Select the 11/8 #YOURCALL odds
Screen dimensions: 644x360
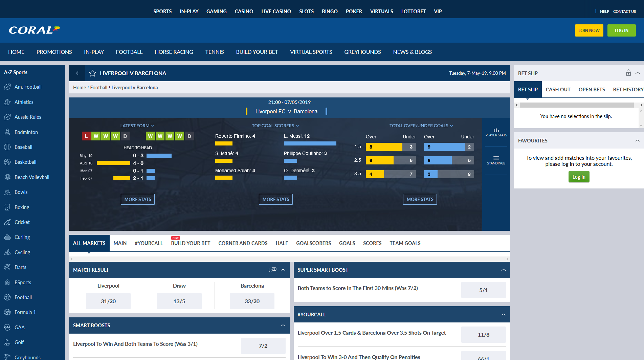click(484, 335)
